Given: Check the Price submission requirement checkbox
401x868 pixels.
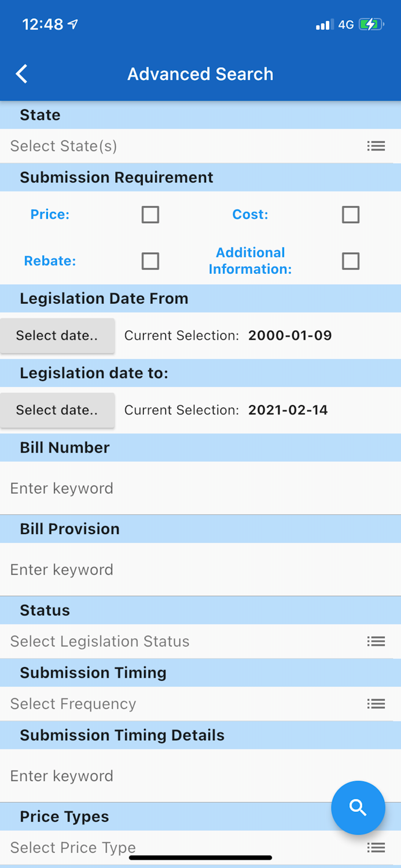Looking at the screenshot, I should tap(150, 214).
